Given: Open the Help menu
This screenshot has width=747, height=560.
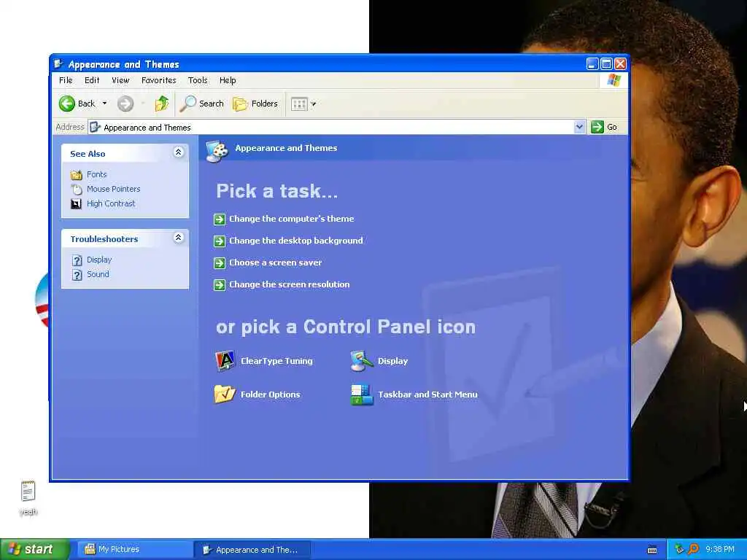Looking at the screenshot, I should point(228,80).
